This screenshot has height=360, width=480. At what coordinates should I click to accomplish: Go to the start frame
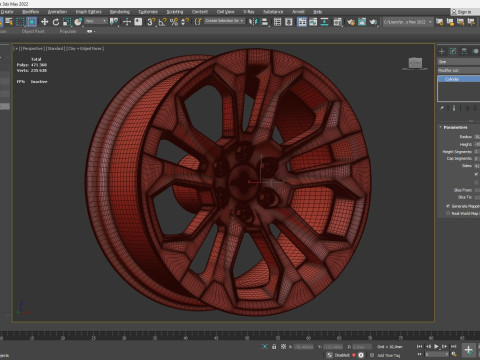coord(420,347)
